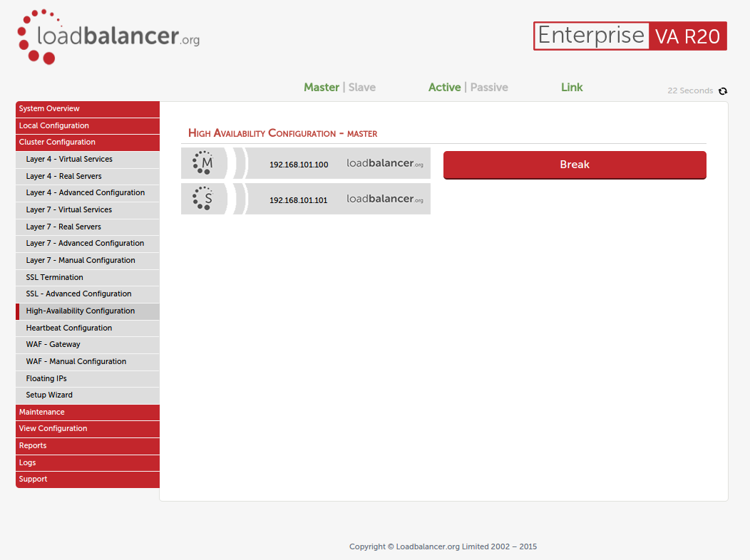Select Layer 7 - Advanced Configuration
Image resolution: width=750 pixels, height=560 pixels.
tap(88, 244)
